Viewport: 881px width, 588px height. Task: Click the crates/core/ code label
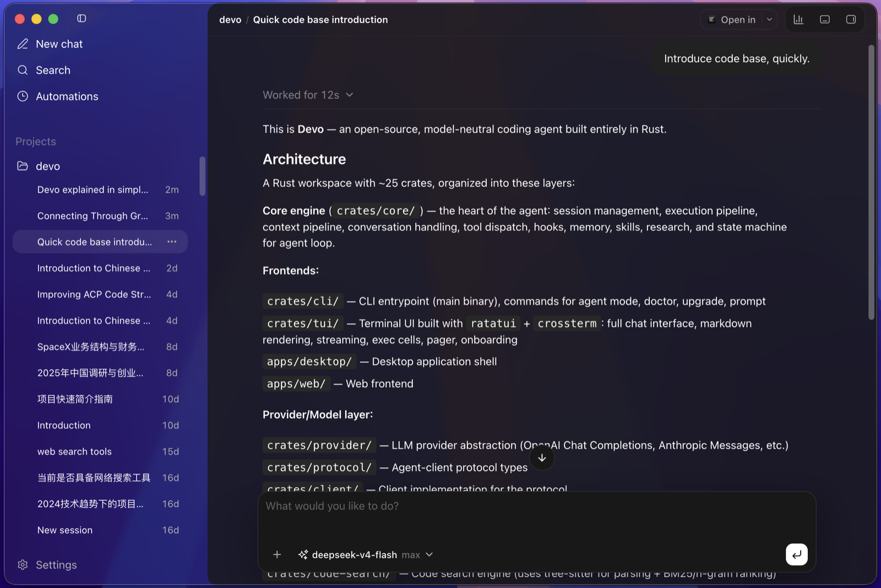[x=376, y=211]
